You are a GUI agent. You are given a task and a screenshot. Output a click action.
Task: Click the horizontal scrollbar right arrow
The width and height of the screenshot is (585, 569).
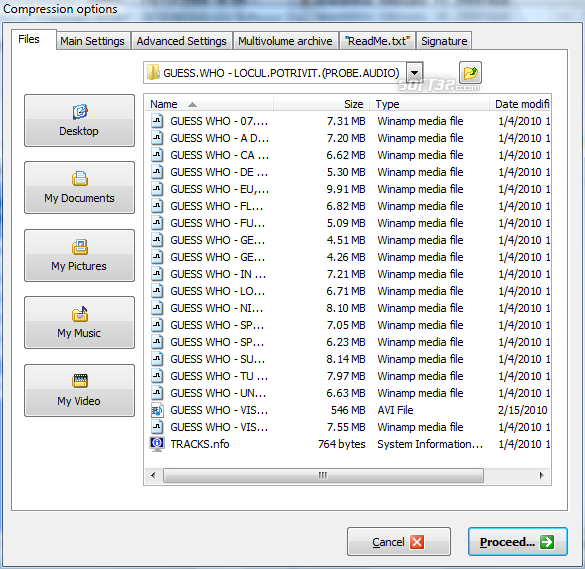coord(541,475)
